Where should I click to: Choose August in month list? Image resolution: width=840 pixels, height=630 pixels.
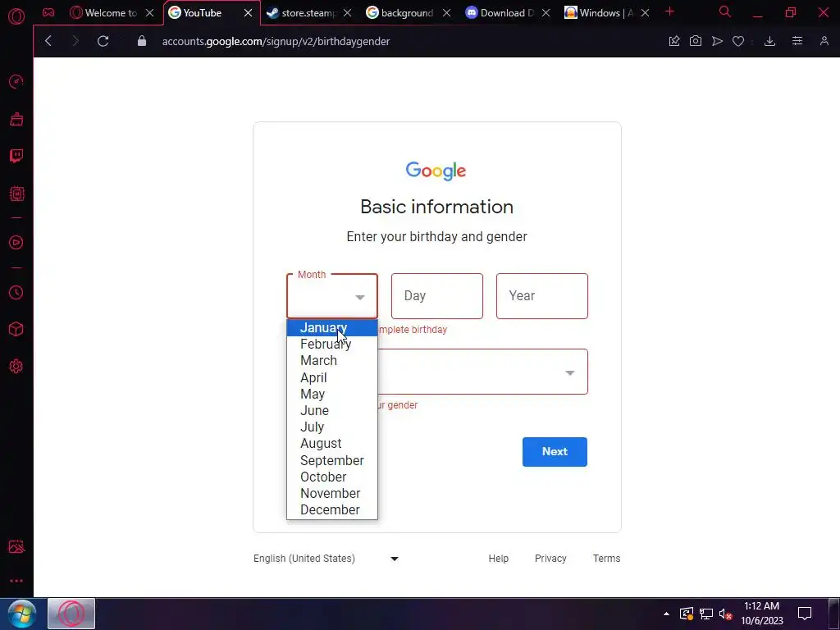(x=332, y=444)
